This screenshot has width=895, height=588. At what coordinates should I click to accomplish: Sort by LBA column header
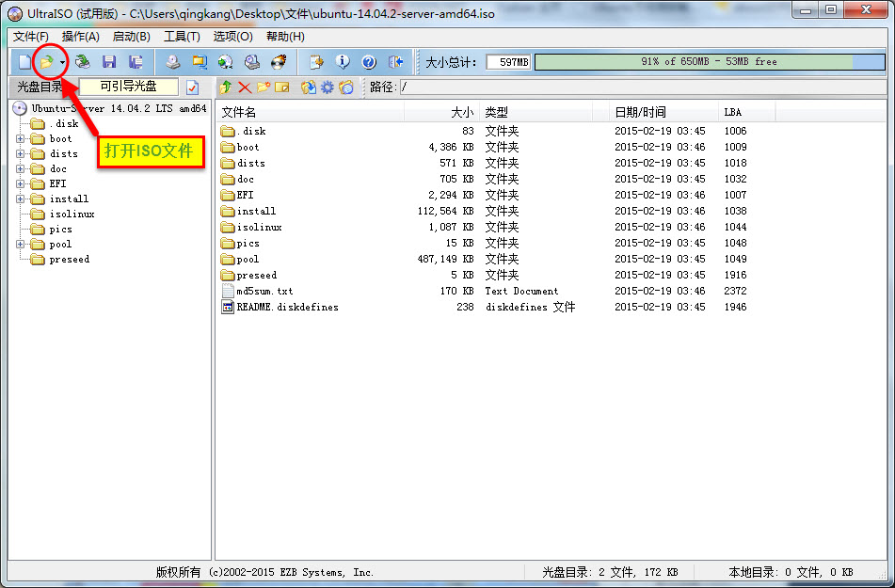(x=747, y=112)
